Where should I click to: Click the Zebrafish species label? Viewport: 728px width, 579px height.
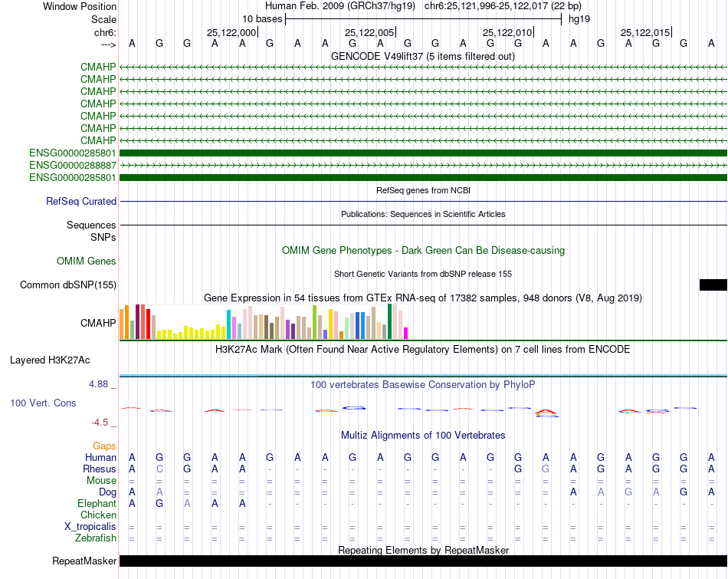(96, 538)
